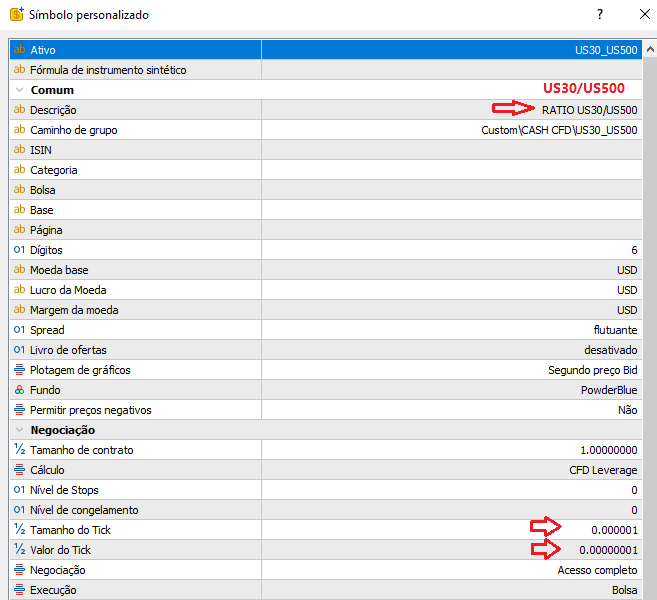The width and height of the screenshot is (657, 600).
Task: Click the Categoria value field
Action: [x=451, y=170]
